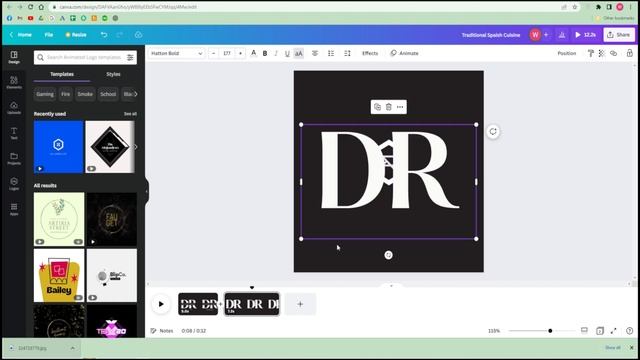
Task: Toggle uppercase text style
Action: coord(299,53)
